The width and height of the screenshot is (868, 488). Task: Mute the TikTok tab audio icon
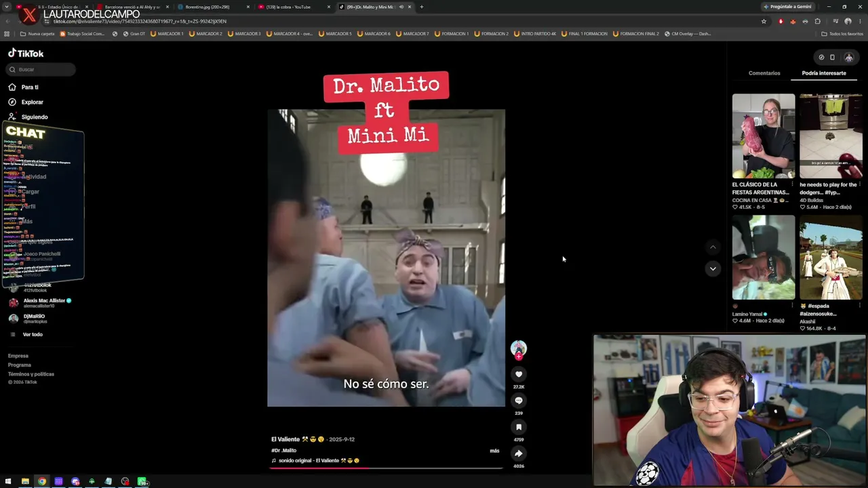[x=401, y=7]
